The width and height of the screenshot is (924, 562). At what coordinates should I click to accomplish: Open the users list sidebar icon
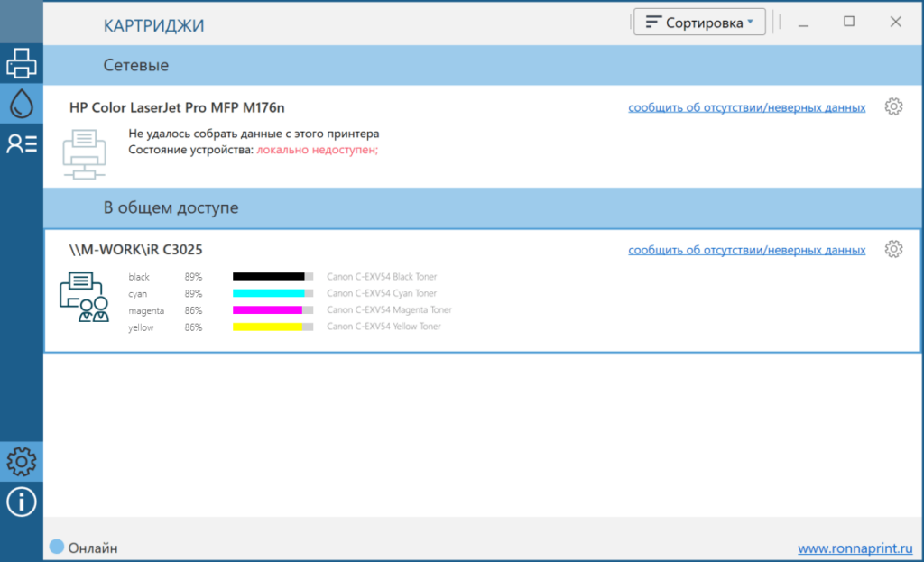click(22, 144)
